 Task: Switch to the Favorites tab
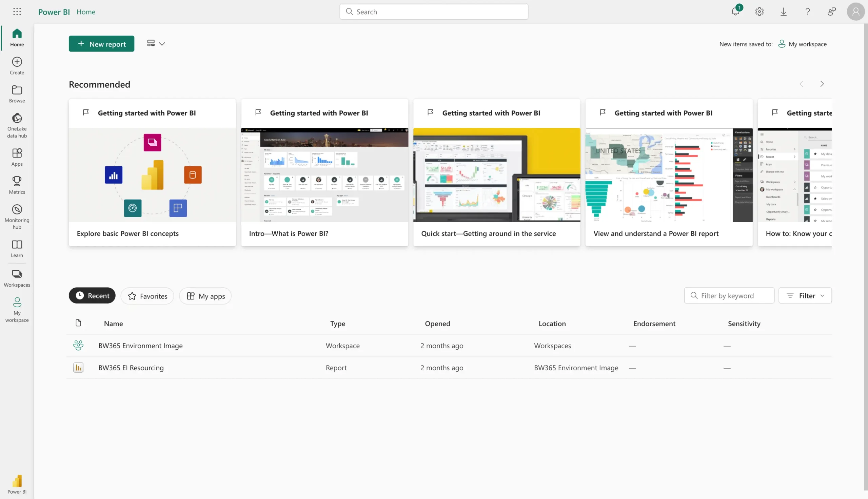(147, 296)
